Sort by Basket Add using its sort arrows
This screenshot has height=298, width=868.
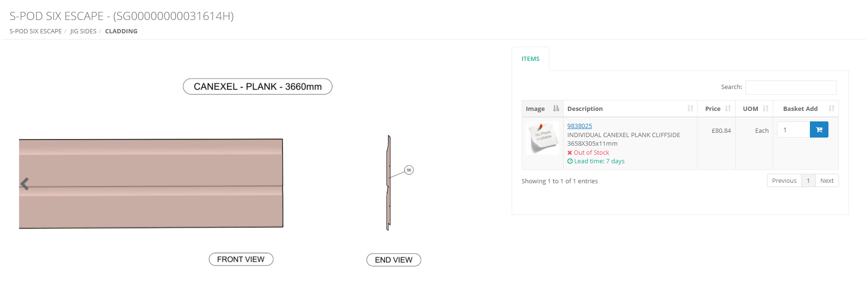pos(831,109)
